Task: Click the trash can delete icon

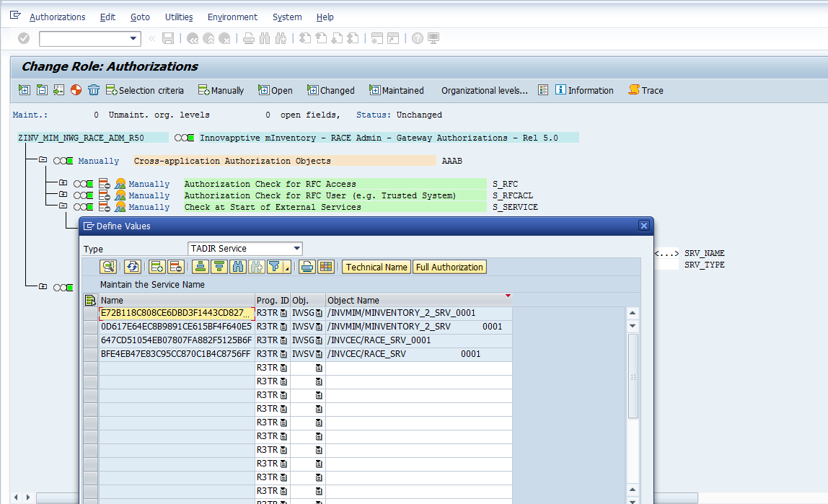Action: [x=94, y=90]
